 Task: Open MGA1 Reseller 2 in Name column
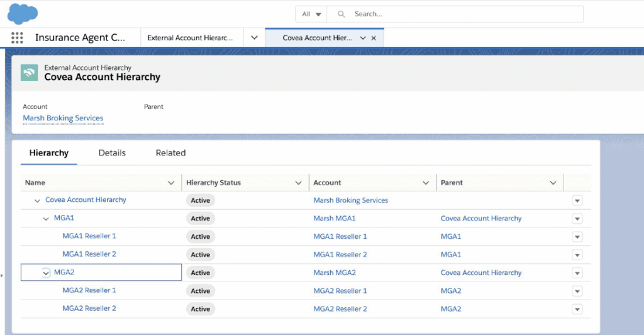click(x=89, y=254)
